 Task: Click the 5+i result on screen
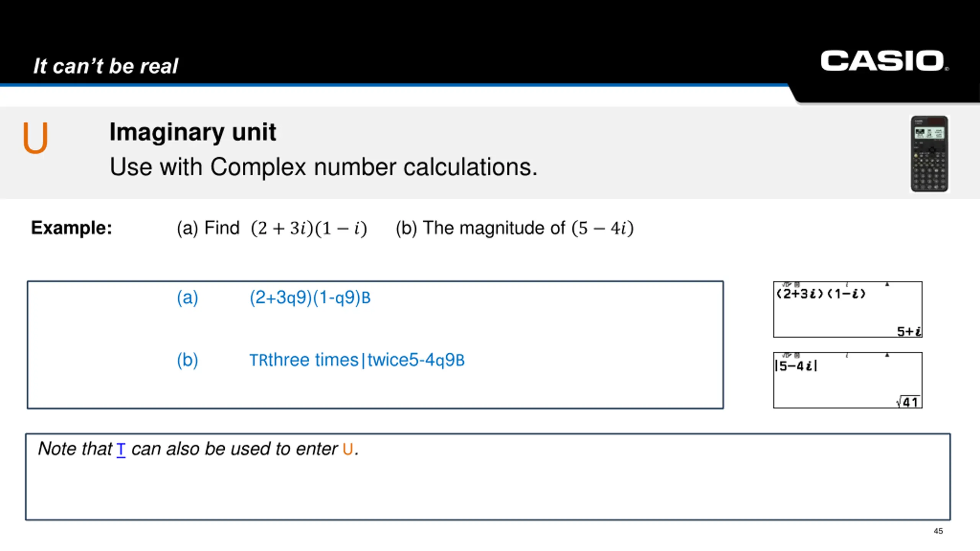coord(909,331)
